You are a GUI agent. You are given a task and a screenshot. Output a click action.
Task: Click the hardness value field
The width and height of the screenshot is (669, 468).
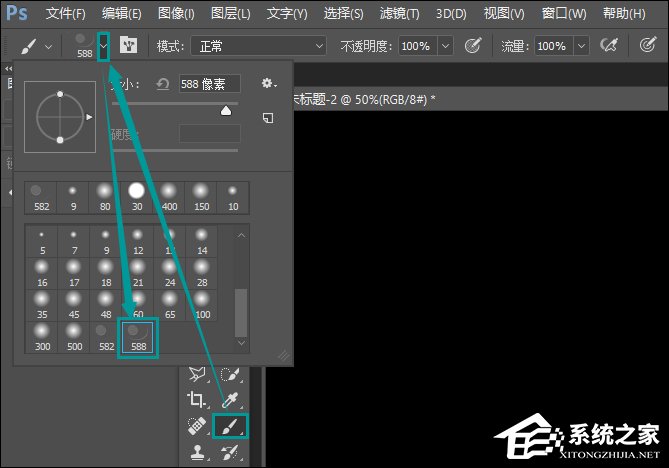[x=209, y=134]
